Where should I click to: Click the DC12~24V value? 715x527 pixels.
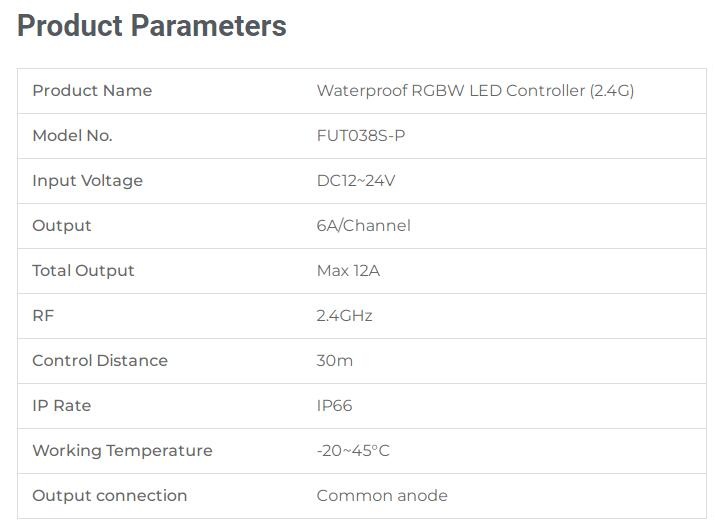point(356,181)
